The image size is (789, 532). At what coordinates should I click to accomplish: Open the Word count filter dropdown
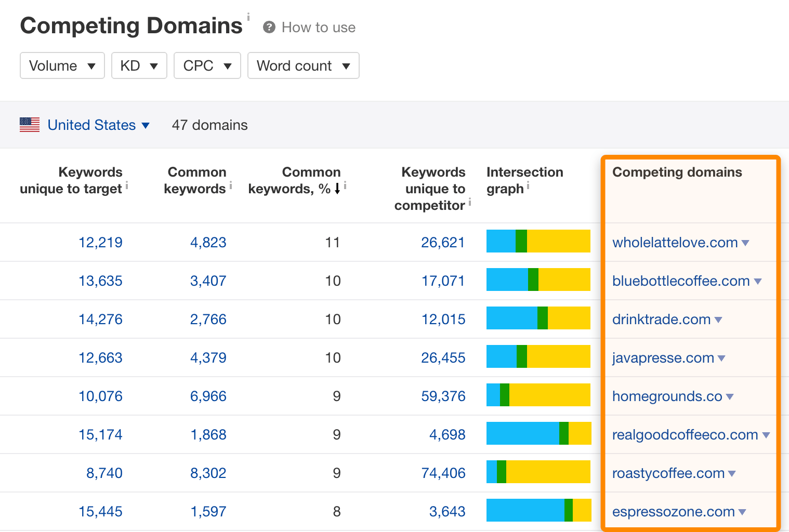tap(303, 65)
